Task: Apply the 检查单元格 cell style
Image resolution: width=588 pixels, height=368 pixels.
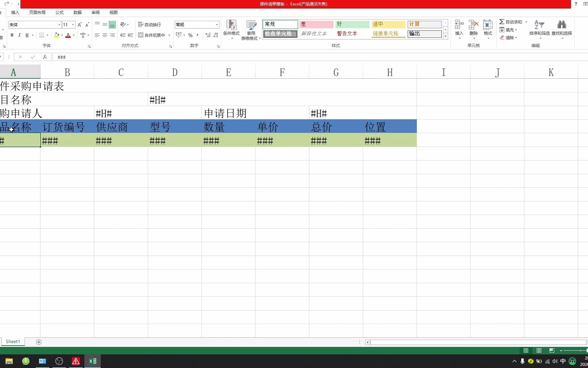Action: tap(280, 34)
